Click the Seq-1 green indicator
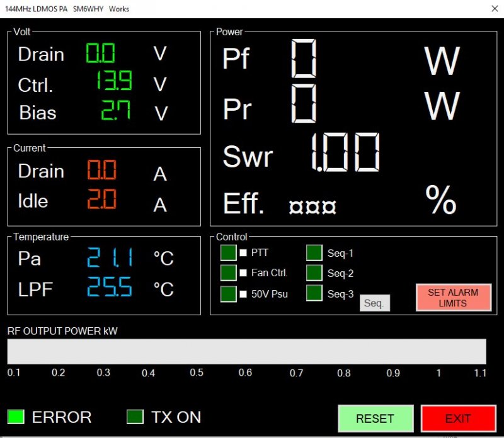The width and height of the screenshot is (504, 438). 314,252
